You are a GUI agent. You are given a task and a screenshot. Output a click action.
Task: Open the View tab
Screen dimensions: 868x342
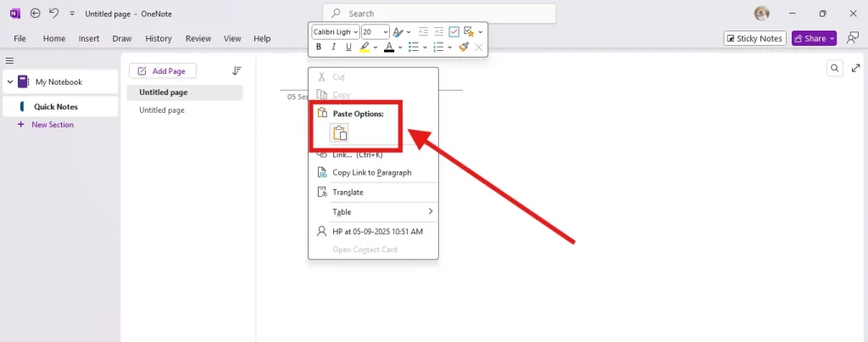[232, 38]
